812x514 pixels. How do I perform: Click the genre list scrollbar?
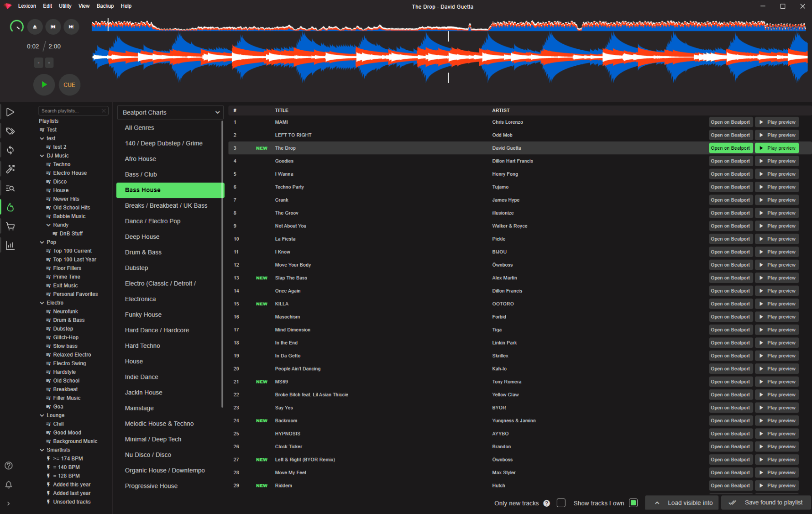pyautogui.click(x=222, y=265)
